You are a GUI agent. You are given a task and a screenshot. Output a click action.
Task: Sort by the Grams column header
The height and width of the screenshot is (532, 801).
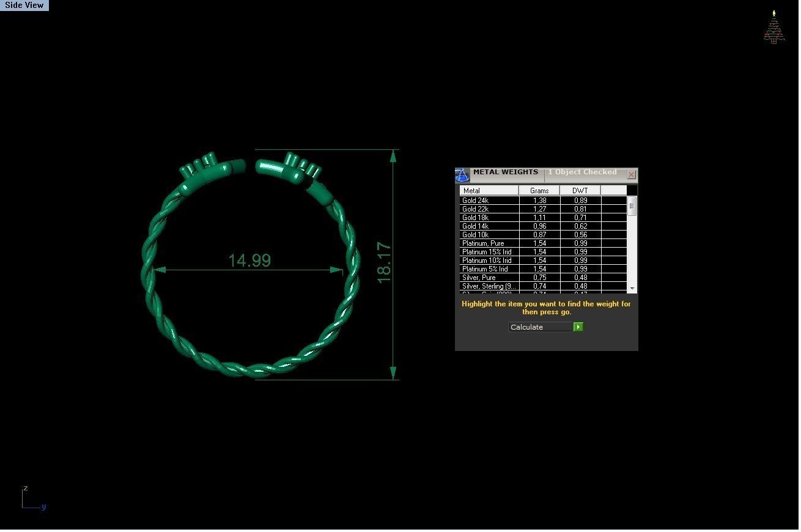point(539,191)
